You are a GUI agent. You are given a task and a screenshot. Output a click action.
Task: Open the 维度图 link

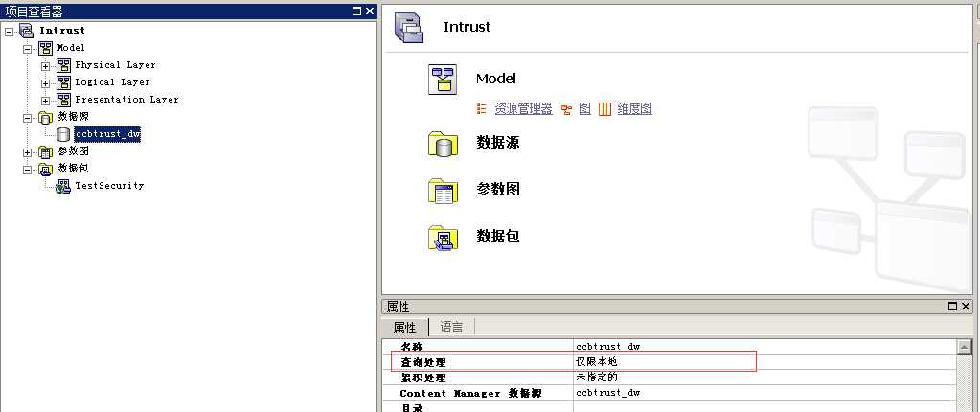point(635,109)
